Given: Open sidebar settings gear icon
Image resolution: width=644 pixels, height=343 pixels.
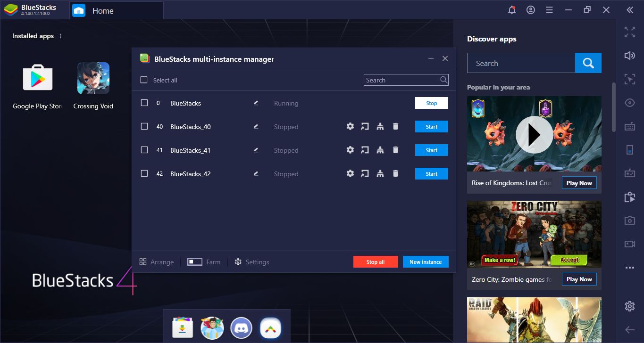Looking at the screenshot, I should click(630, 306).
